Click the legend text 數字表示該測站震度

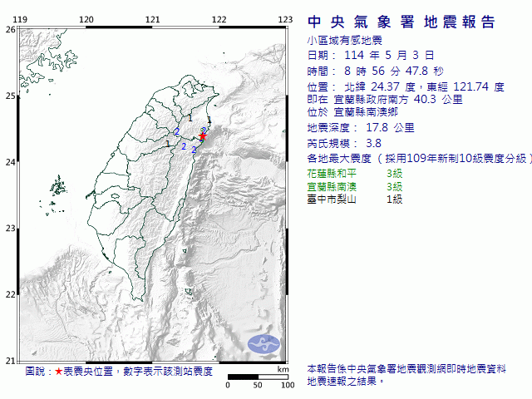(168, 372)
